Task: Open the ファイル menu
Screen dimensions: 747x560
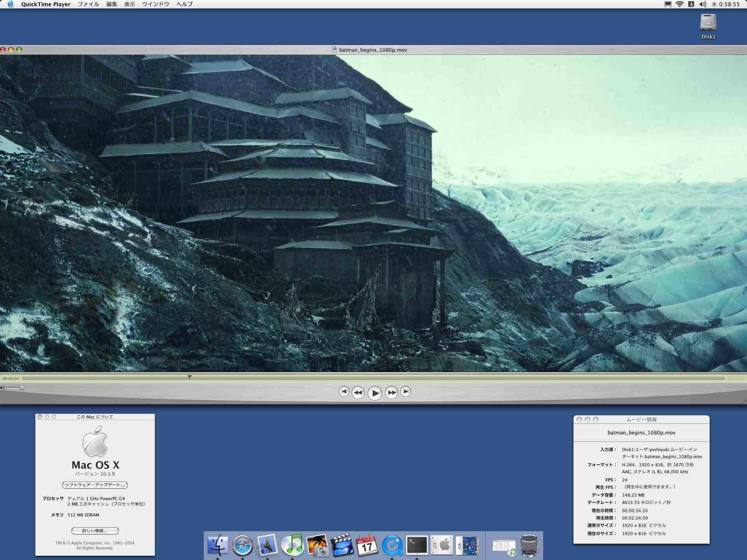Action: point(88,4)
